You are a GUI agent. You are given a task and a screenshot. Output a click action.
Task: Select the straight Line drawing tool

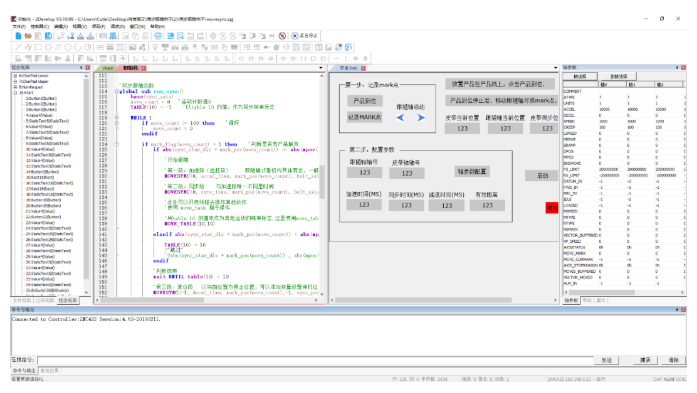[x=18, y=47]
